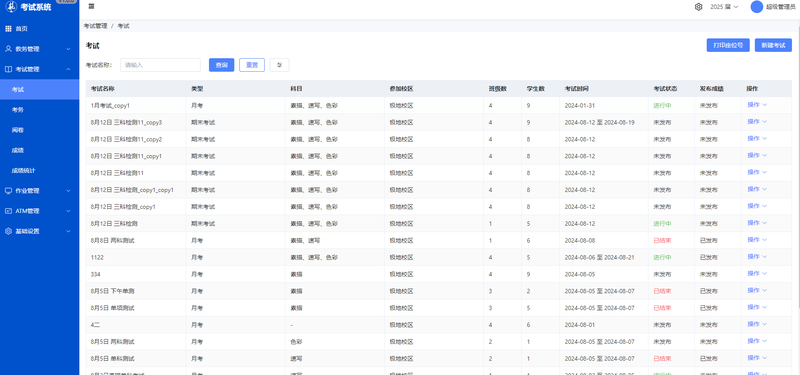Viewport: 800px width, 375px height.
Task: Expand the ATM管理 submenu chevron
Action: click(x=68, y=211)
